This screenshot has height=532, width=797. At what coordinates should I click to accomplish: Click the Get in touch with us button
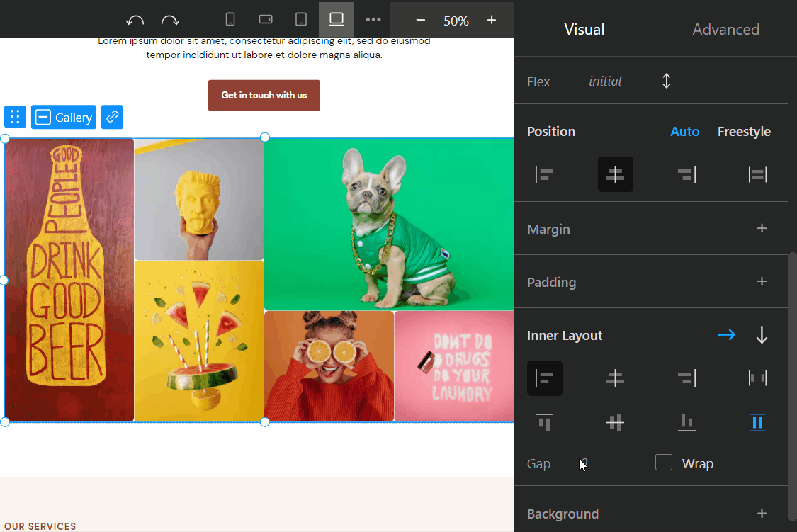264,96
